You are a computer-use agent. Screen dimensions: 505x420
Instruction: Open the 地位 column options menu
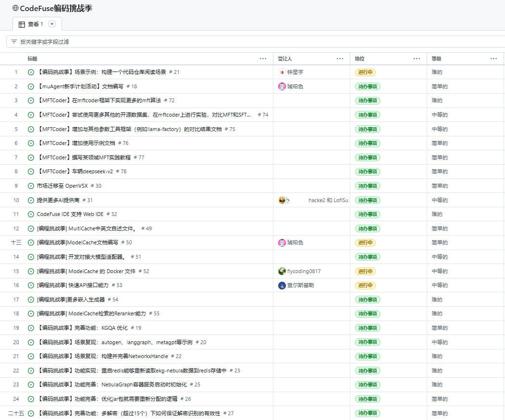pyautogui.click(x=417, y=59)
